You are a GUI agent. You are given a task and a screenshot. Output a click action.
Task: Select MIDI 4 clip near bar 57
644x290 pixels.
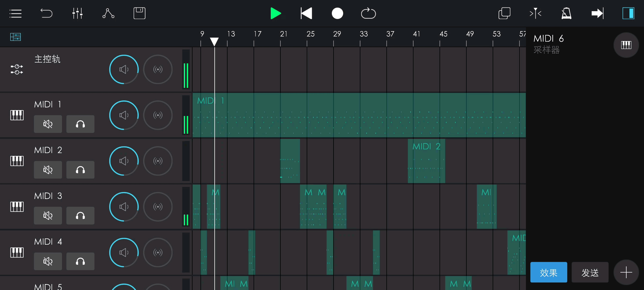(x=517, y=252)
